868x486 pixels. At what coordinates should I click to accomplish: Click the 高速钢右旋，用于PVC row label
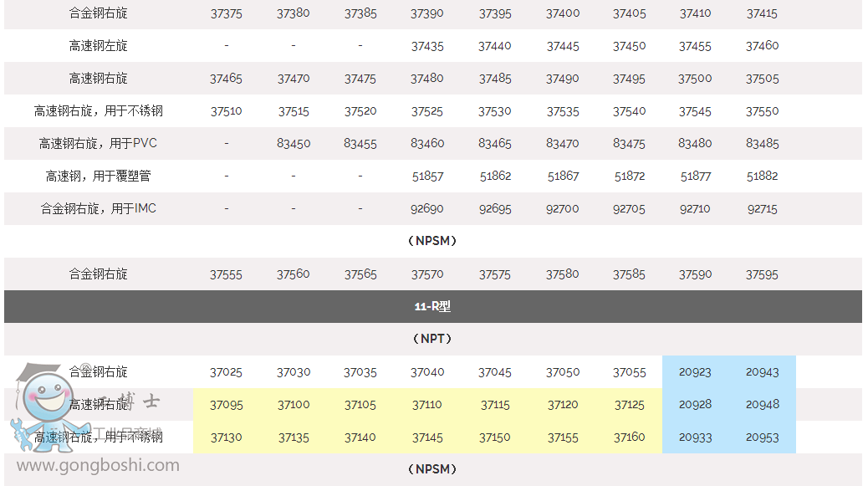(x=99, y=144)
